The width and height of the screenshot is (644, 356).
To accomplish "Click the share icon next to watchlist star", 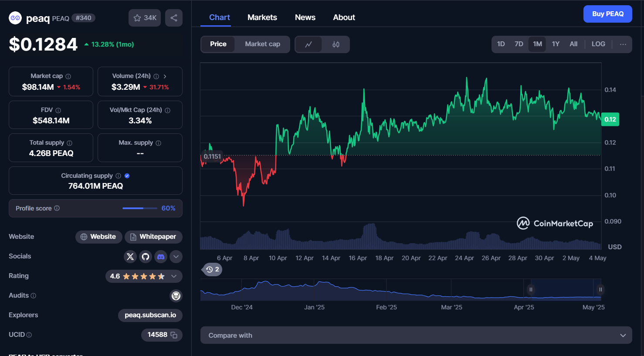I will [174, 18].
